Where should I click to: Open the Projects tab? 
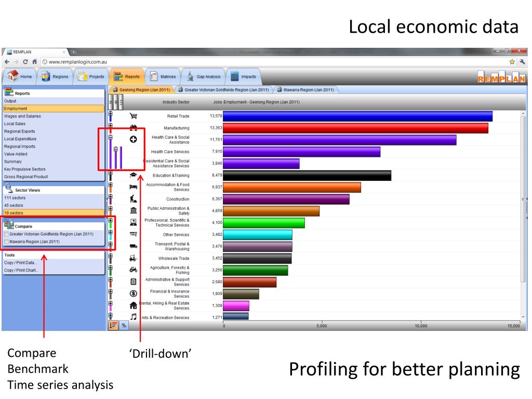pos(91,77)
